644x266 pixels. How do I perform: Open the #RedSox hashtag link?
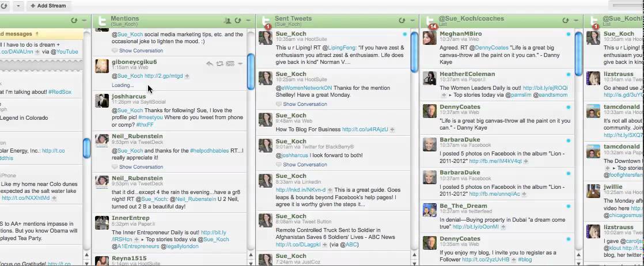59,92
